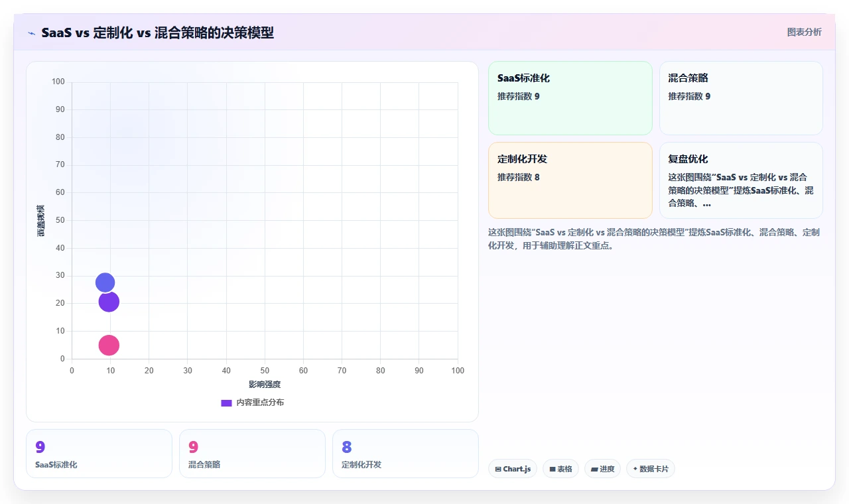849x504 pixels.
Task: Select the Chart.js tag chip
Action: click(513, 469)
